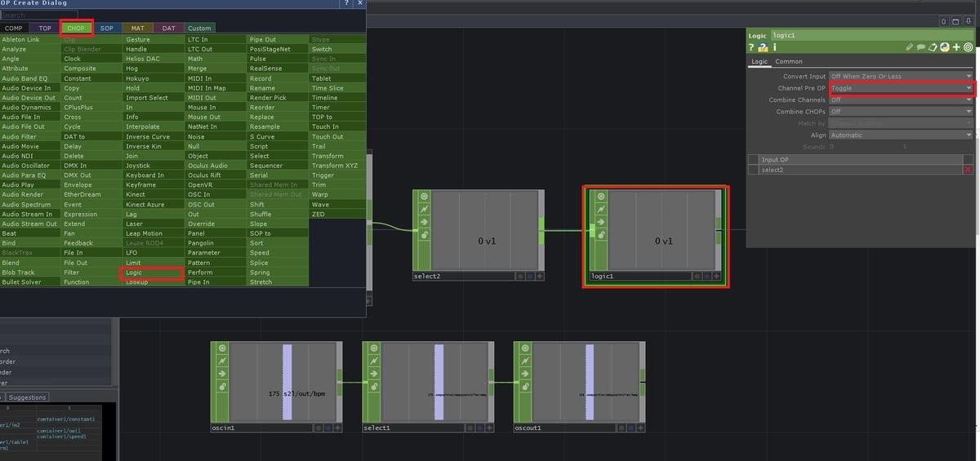This screenshot has height=461, width=980.
Task: Select the MAT tab in OP Create Dialog
Action: coord(138,28)
